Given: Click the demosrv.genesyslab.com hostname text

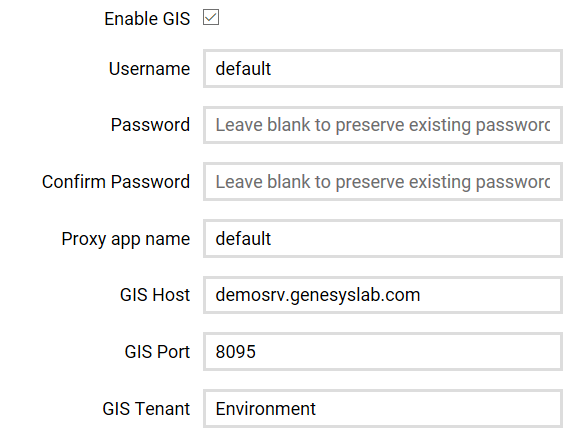Looking at the screenshot, I should pyautogui.click(x=318, y=295).
